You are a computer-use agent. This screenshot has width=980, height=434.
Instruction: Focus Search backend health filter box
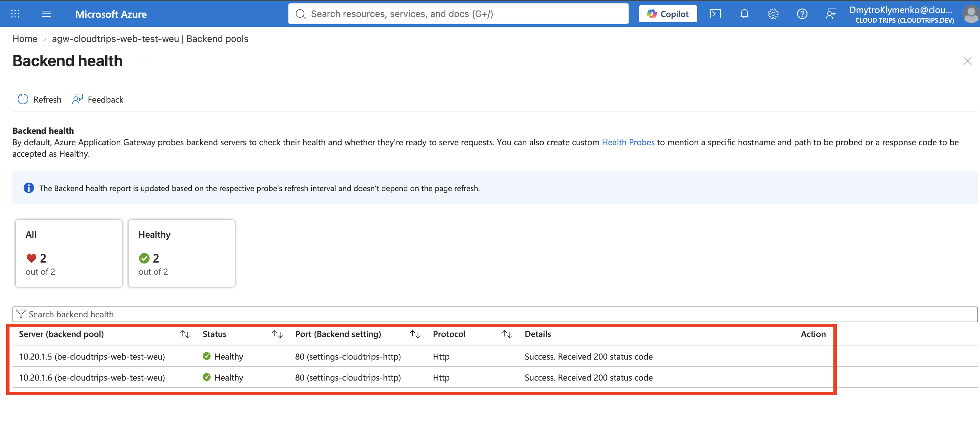coord(495,314)
